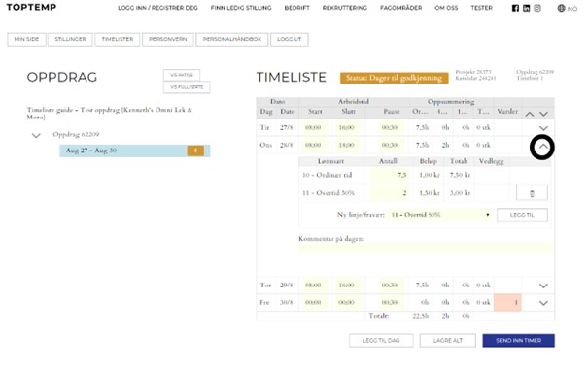This screenshot has width=588, height=370.
Task: Open the Instagram icon in header
Action: point(537,8)
